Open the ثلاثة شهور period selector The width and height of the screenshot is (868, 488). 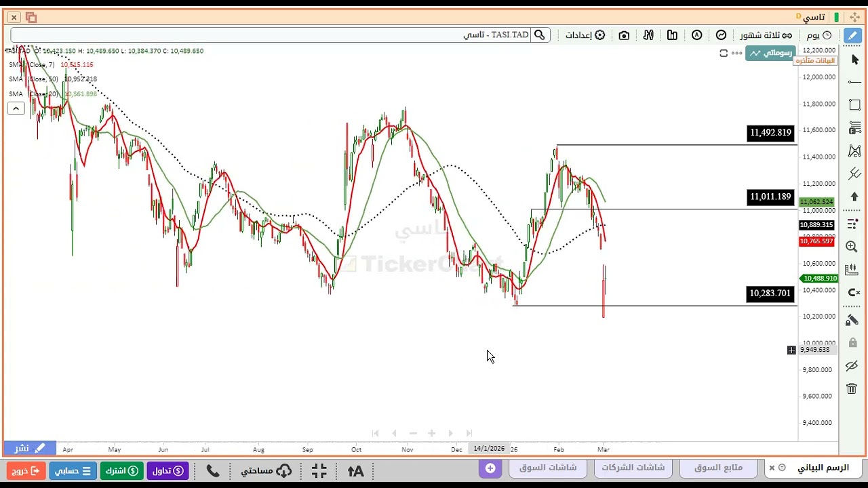tap(765, 35)
